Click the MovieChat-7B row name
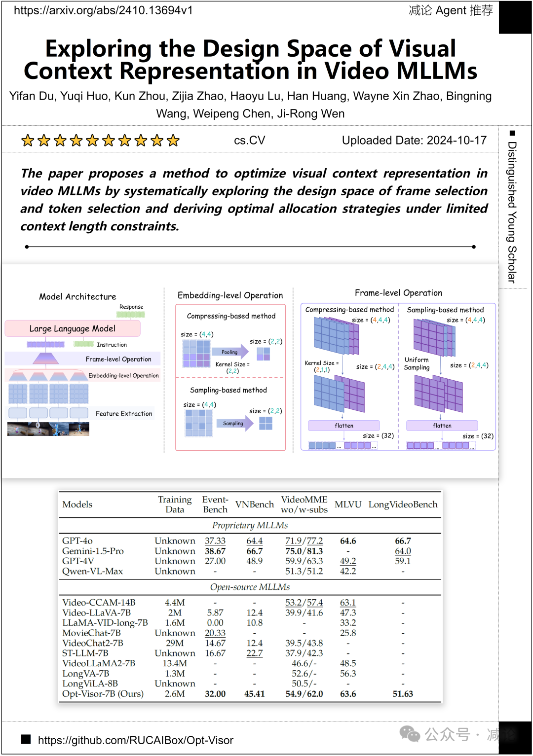Image resolution: width=533 pixels, height=756 pixels. pyautogui.click(x=91, y=633)
